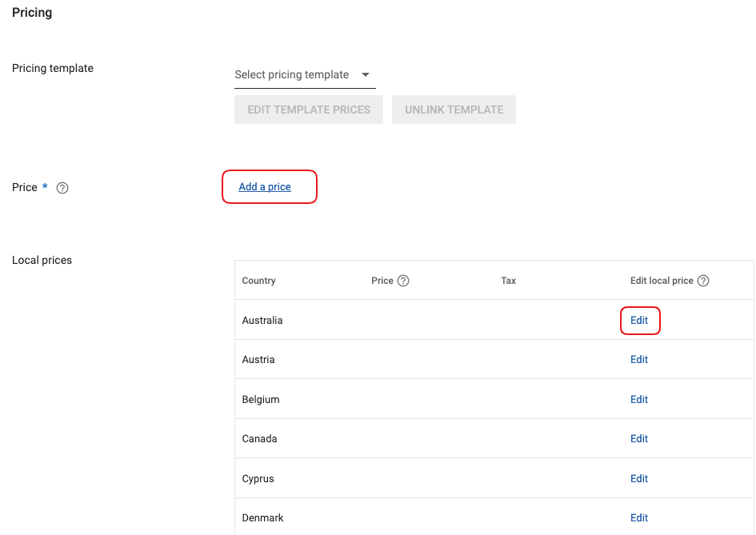Edit the local price for Australia
756x535 pixels.
pyautogui.click(x=639, y=321)
